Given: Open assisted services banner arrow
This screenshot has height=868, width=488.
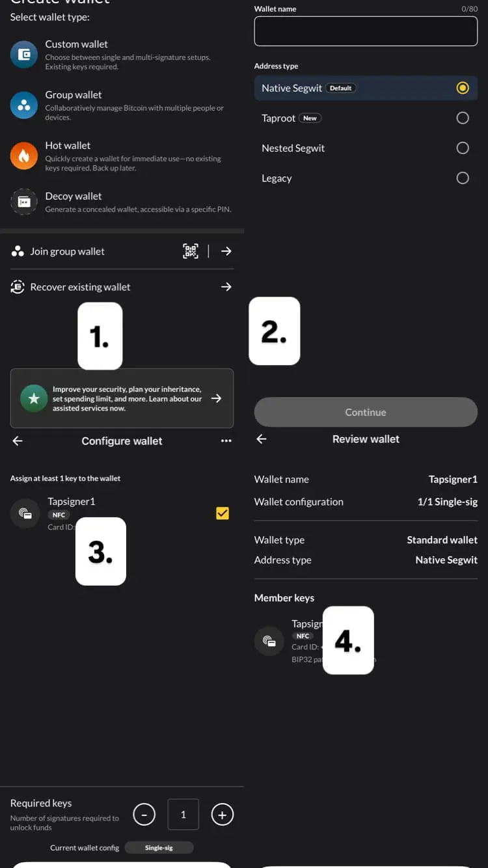Looking at the screenshot, I should point(217,398).
